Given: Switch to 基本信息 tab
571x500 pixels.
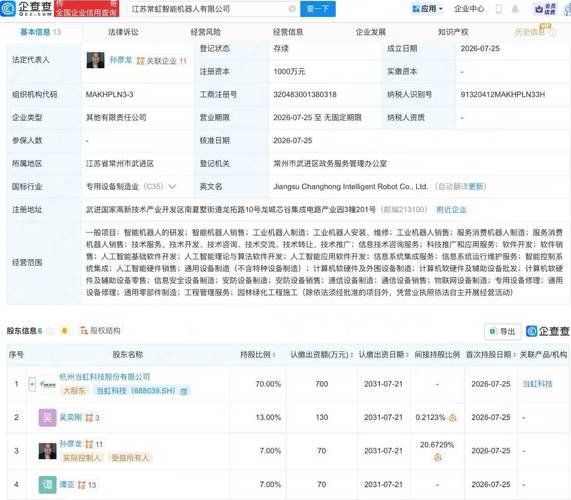Looking at the screenshot, I should (x=40, y=32).
